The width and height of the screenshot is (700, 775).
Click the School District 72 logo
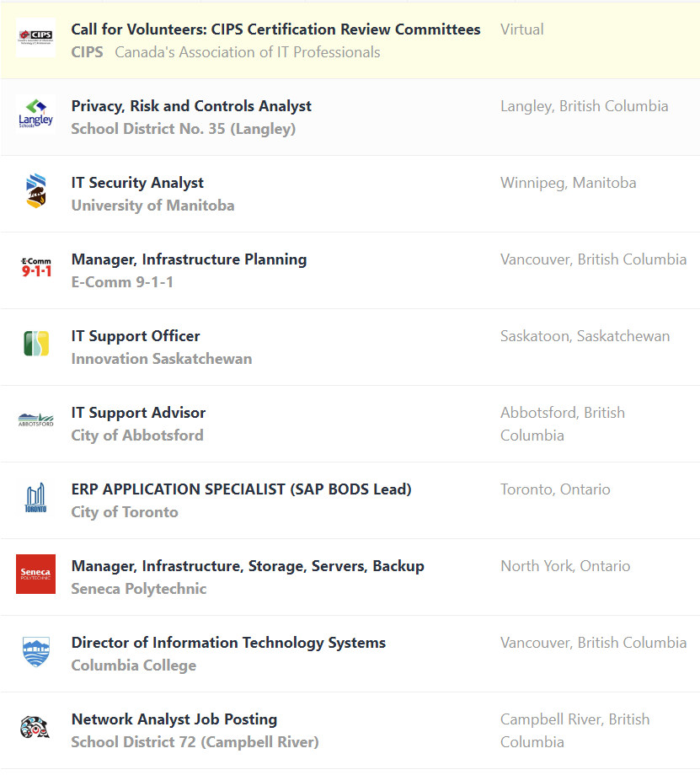35,728
